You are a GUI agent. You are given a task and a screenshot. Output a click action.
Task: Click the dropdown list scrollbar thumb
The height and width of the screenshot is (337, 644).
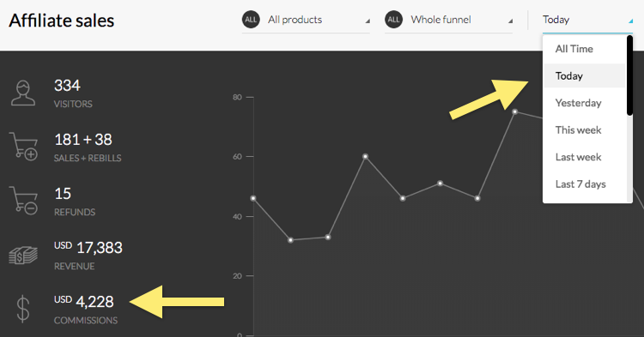tap(629, 75)
